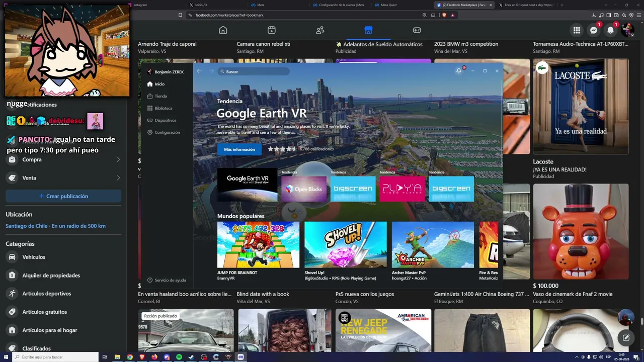Expand the Compra section
Image resolution: width=644 pixels, height=362 pixels.
point(63,159)
